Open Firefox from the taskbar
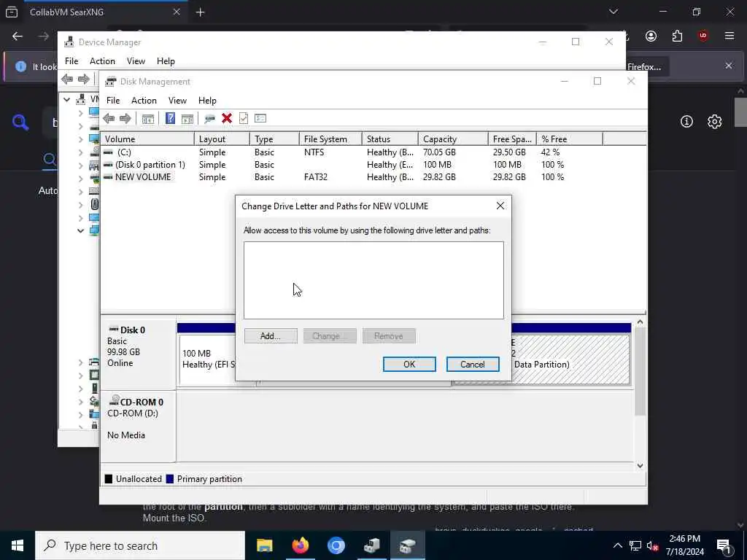The image size is (747, 560). (300, 545)
